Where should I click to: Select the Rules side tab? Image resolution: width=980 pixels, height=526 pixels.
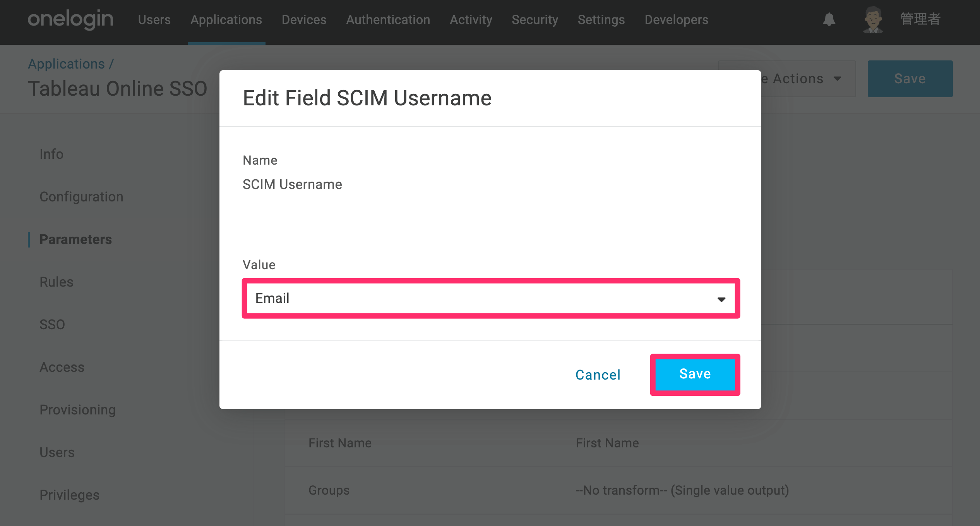coord(57,282)
